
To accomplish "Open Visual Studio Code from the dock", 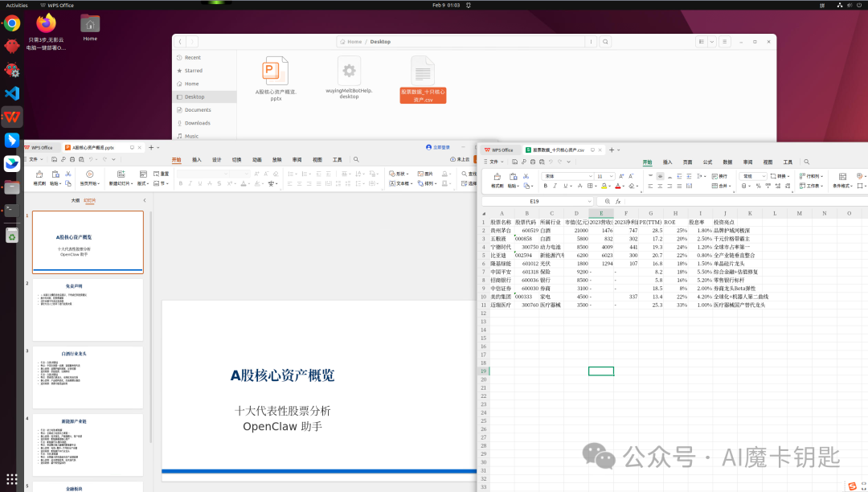I will tap(11, 93).
